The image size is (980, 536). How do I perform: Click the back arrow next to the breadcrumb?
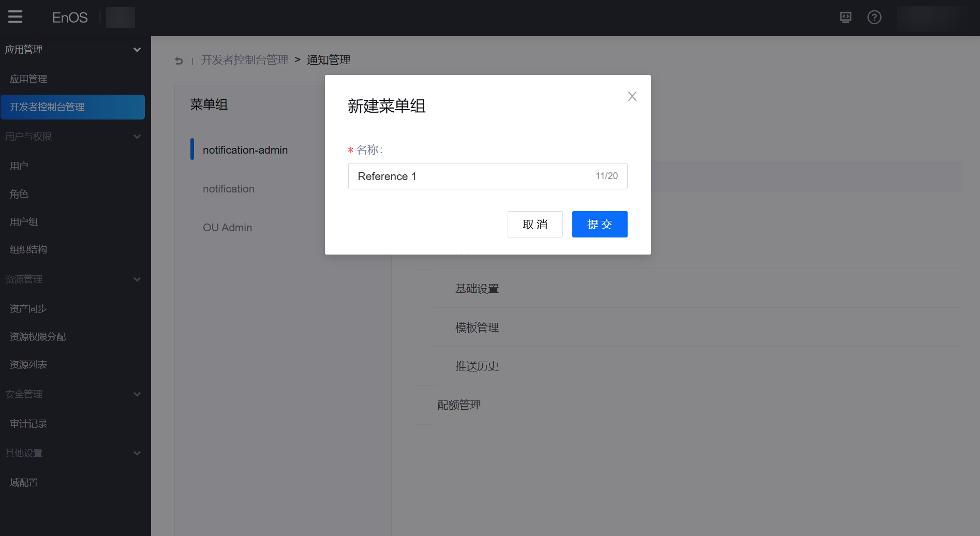(179, 61)
